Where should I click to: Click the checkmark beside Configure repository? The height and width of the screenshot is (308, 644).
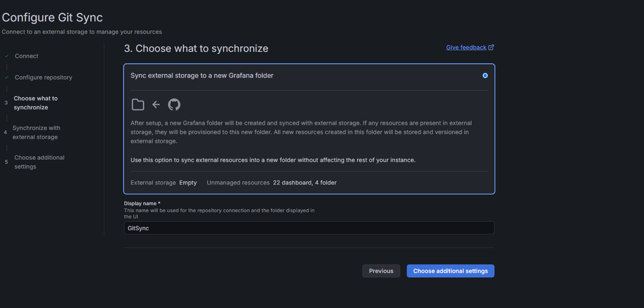[x=7, y=77]
